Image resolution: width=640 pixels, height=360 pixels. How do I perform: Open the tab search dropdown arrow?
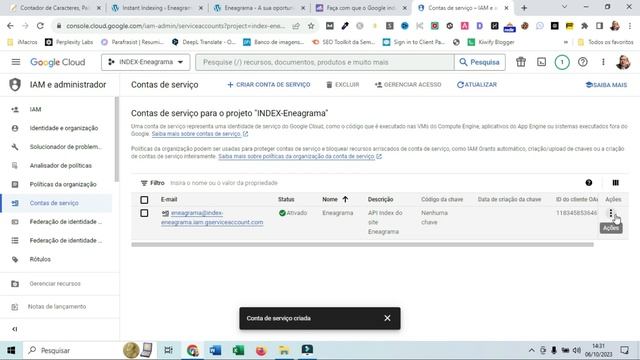pyautogui.click(x=564, y=7)
